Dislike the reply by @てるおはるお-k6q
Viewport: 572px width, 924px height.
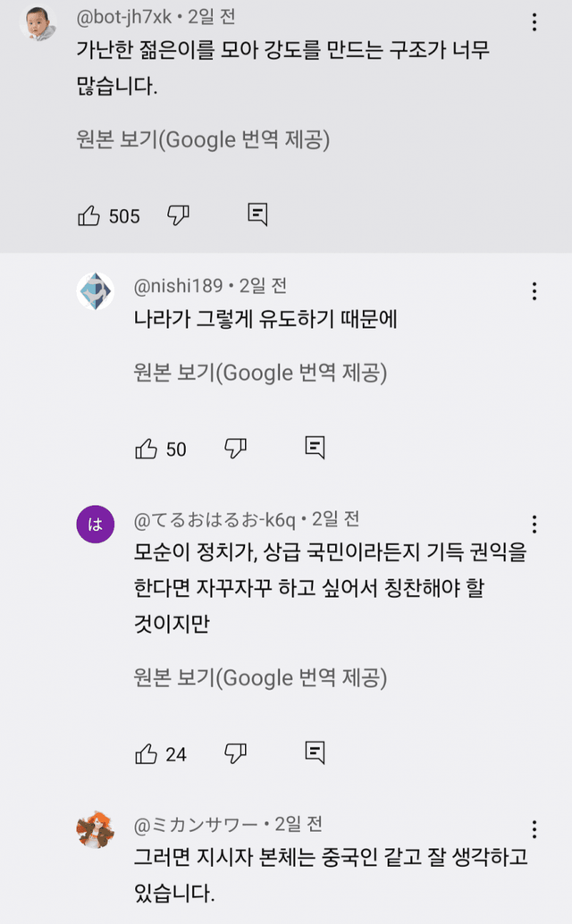point(235,753)
